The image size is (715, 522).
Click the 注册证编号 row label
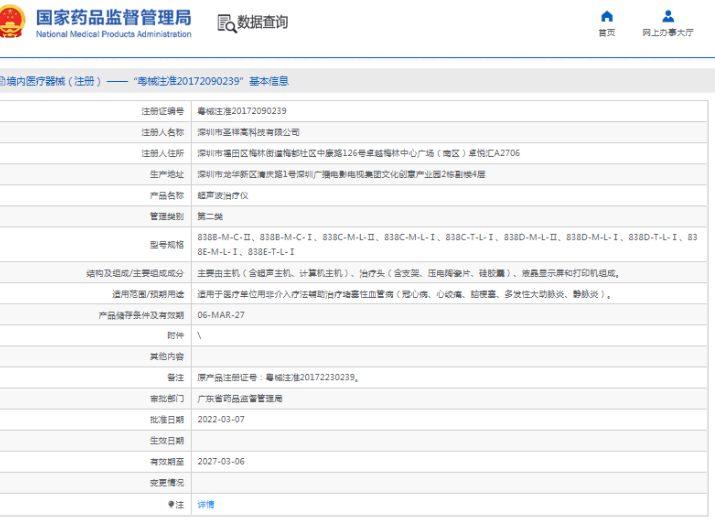(162, 111)
